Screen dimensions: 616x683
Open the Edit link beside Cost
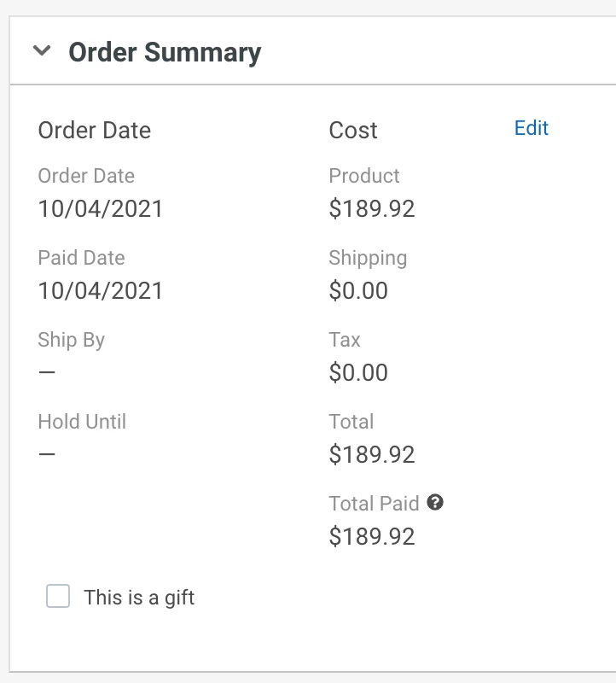click(531, 128)
